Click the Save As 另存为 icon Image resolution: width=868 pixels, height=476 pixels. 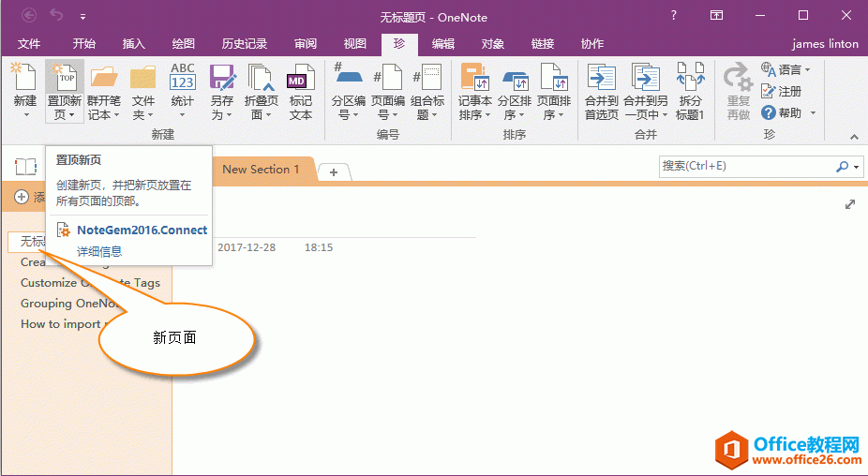(222, 77)
